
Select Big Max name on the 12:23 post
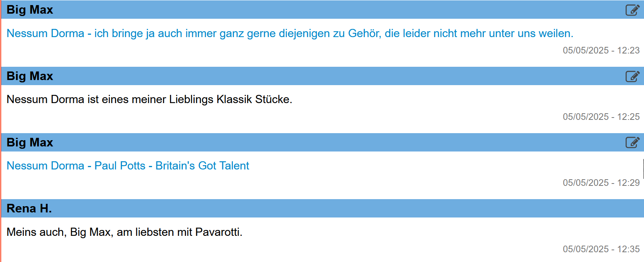click(x=30, y=10)
